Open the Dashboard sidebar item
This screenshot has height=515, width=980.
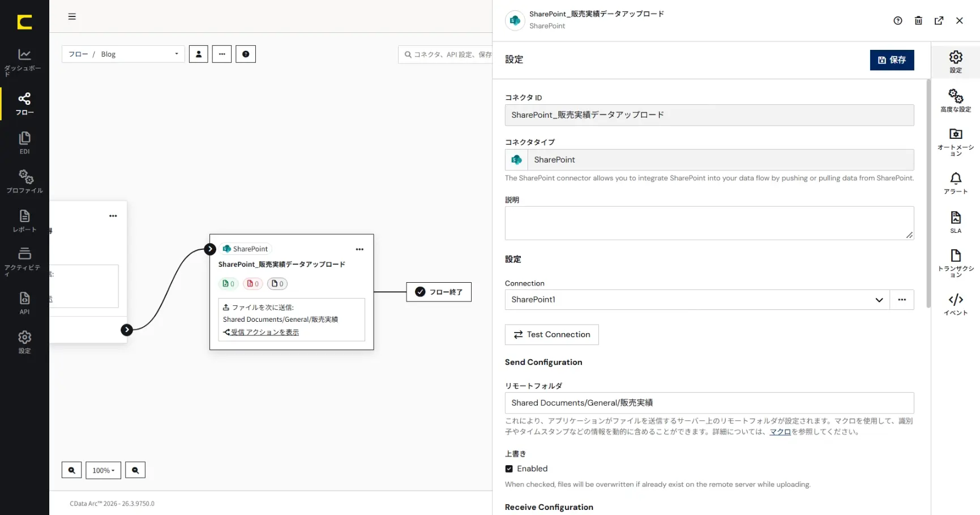[24, 62]
